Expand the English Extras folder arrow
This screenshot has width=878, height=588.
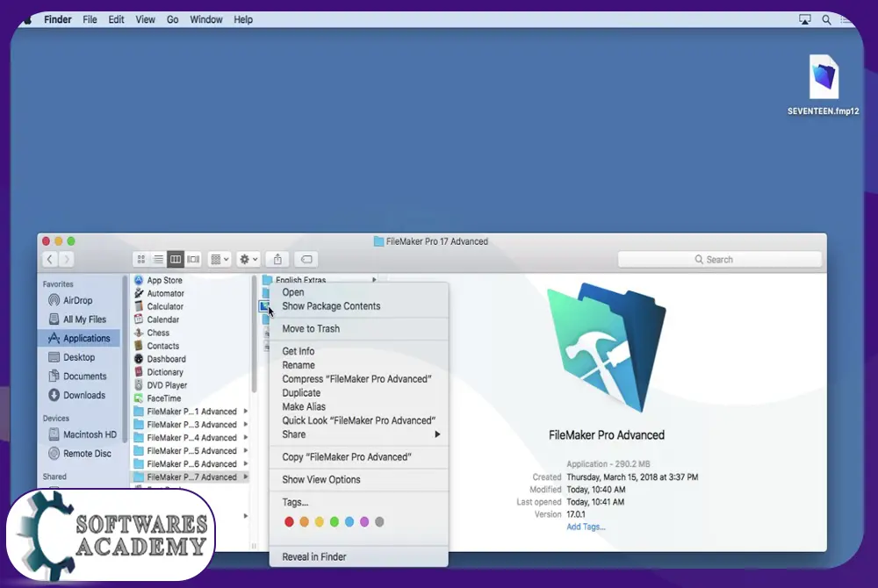click(x=374, y=280)
